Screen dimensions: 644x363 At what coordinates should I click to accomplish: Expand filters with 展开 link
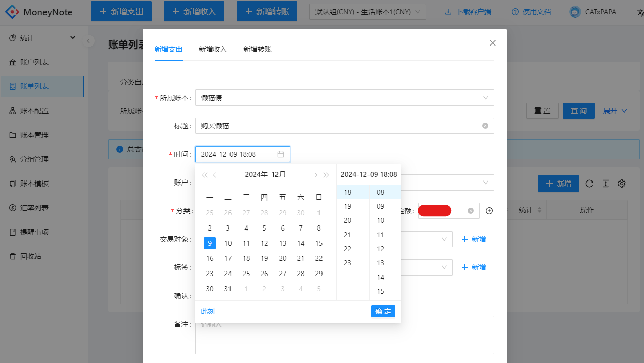coord(615,111)
